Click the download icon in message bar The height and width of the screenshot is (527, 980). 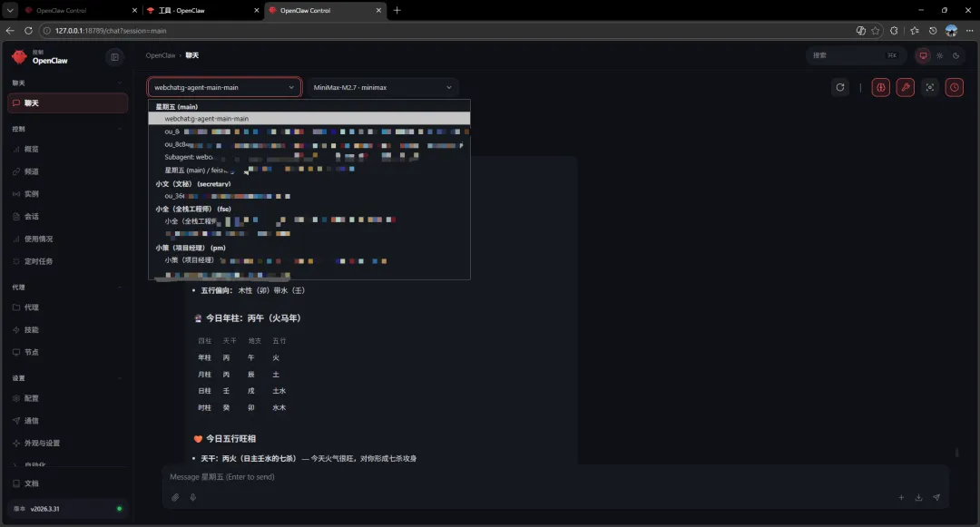918,498
